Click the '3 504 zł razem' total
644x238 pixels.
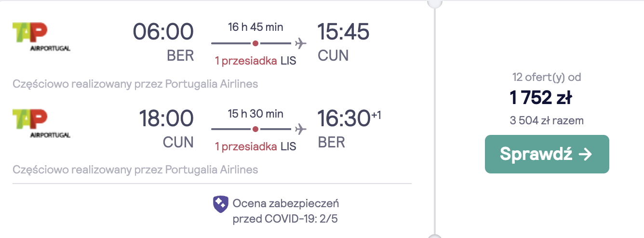click(547, 120)
